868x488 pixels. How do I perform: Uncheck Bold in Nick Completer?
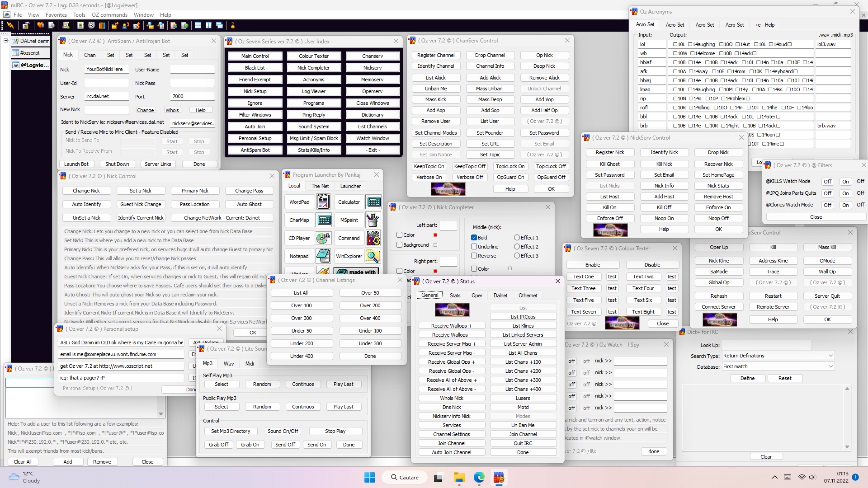pos(474,238)
